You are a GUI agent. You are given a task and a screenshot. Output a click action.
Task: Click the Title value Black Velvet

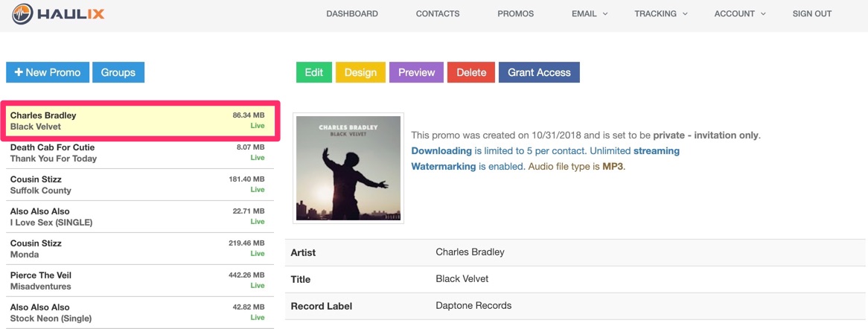[x=462, y=278]
